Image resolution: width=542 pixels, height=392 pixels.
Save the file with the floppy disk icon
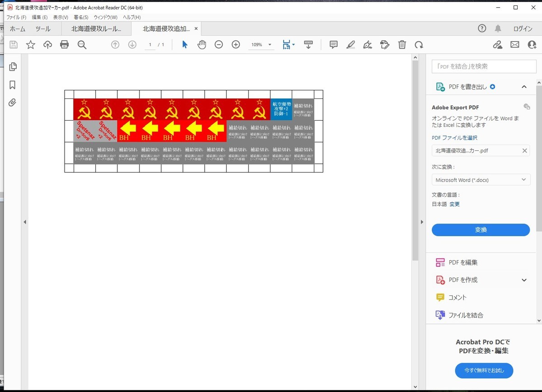pyautogui.click(x=14, y=45)
